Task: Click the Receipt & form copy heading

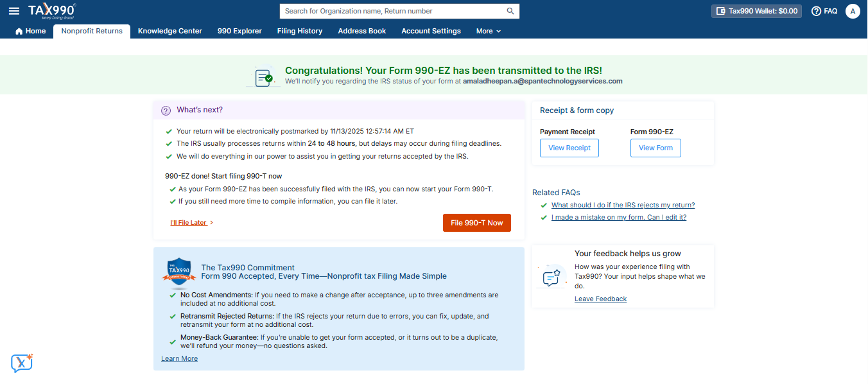Action: click(x=577, y=110)
